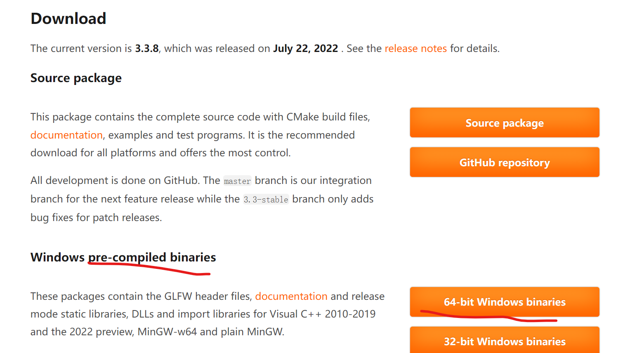The image size is (644, 353).
Task: Click the MinGW-w64 text in binaries paragraph
Action: [167, 332]
